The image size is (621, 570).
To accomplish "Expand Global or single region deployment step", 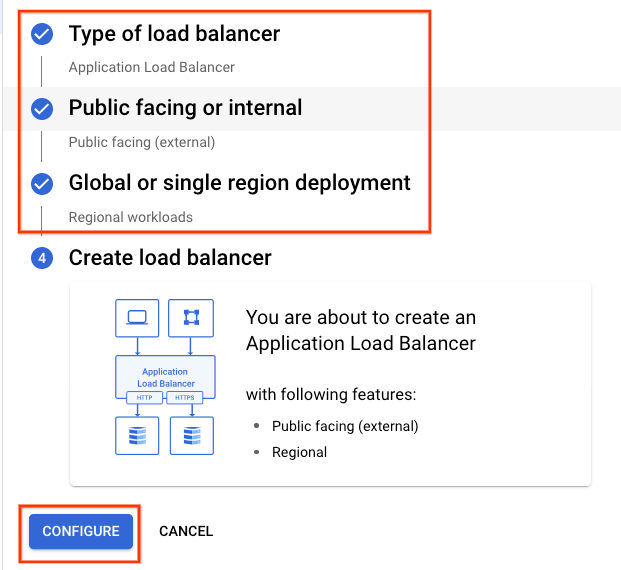I will 239,183.
